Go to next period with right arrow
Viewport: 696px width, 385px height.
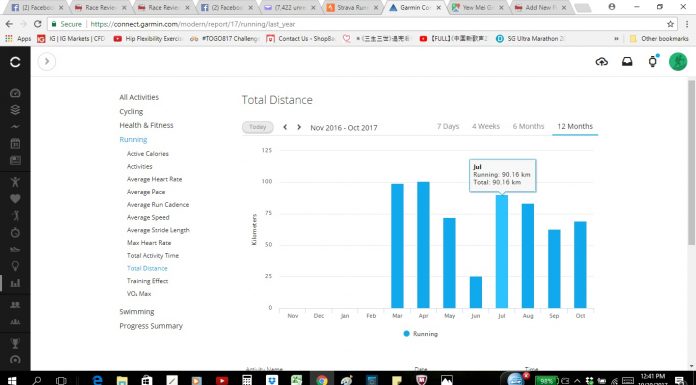(299, 127)
